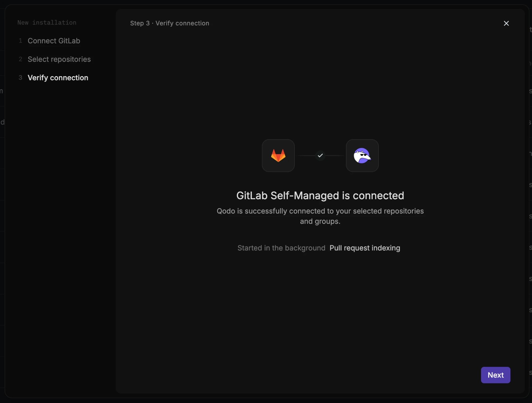Close the installation dialog with X

[x=506, y=23]
